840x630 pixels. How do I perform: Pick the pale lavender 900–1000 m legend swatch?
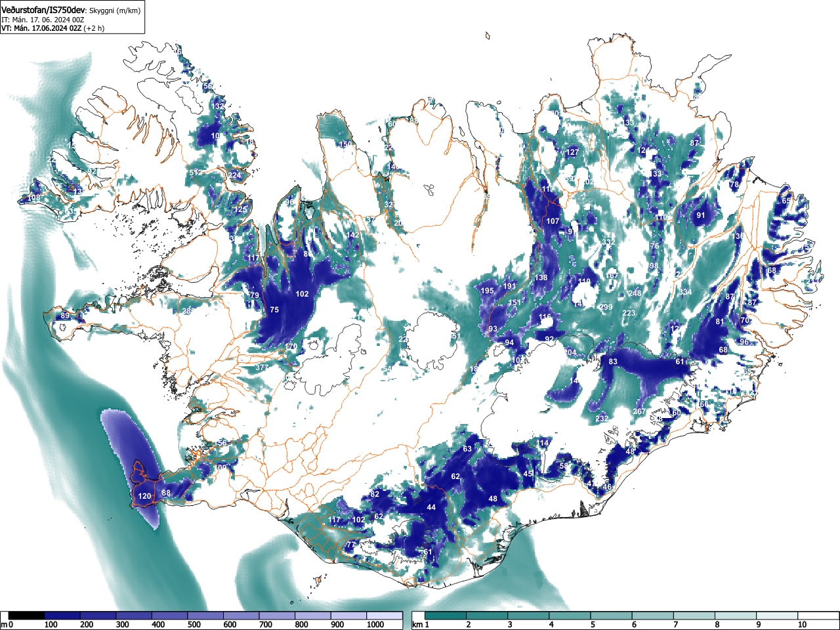[x=348, y=616]
